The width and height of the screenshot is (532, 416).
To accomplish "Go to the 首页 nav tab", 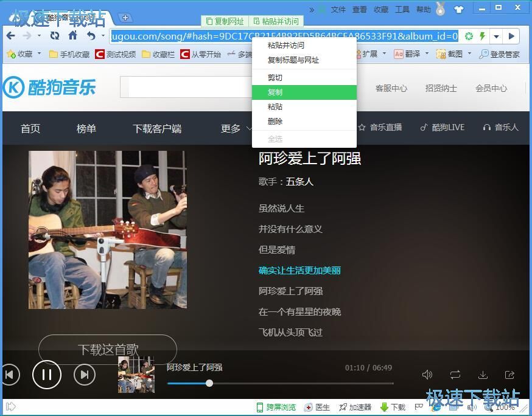I will tap(30, 128).
